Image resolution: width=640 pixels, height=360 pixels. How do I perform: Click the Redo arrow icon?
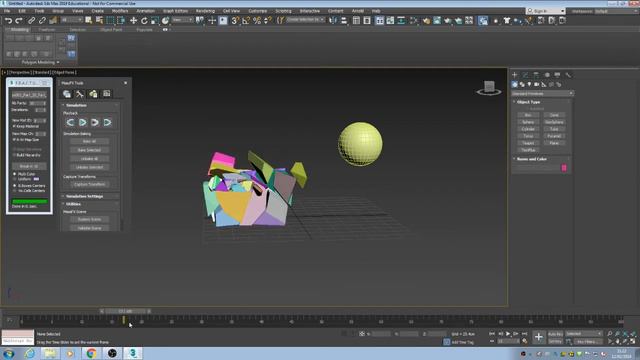[19, 20]
